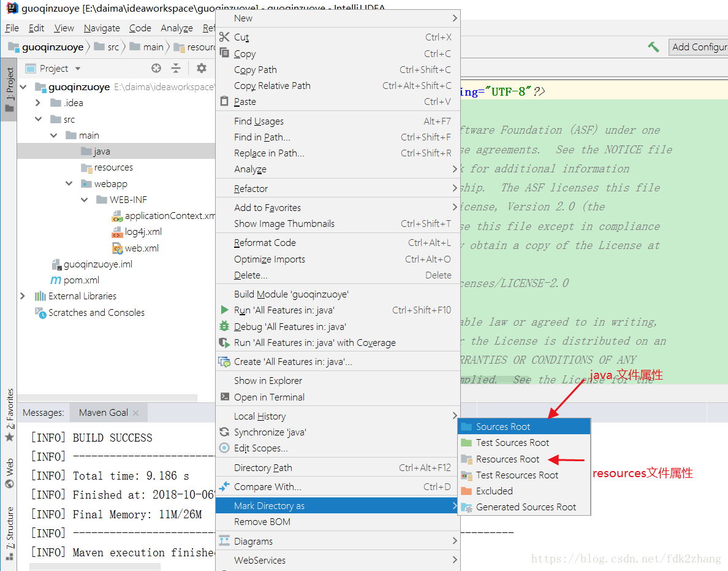This screenshot has width=728, height=571.
Task: Open the Navigate menu
Action: 102,28
